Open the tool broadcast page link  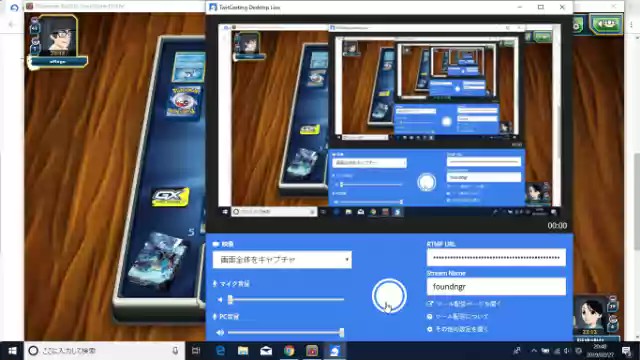463,304
